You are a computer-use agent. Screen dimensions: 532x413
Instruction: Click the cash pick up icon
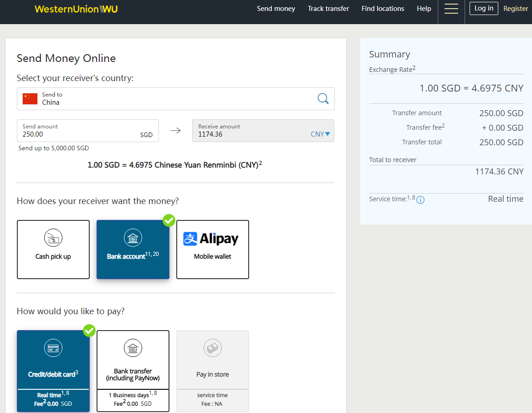pyautogui.click(x=53, y=238)
